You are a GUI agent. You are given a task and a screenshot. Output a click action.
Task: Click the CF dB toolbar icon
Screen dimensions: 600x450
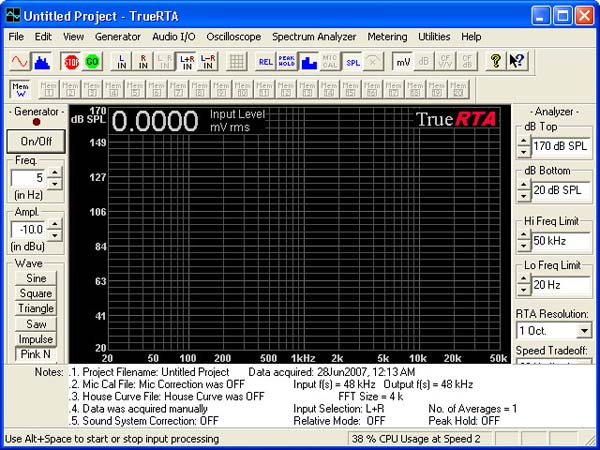point(467,61)
